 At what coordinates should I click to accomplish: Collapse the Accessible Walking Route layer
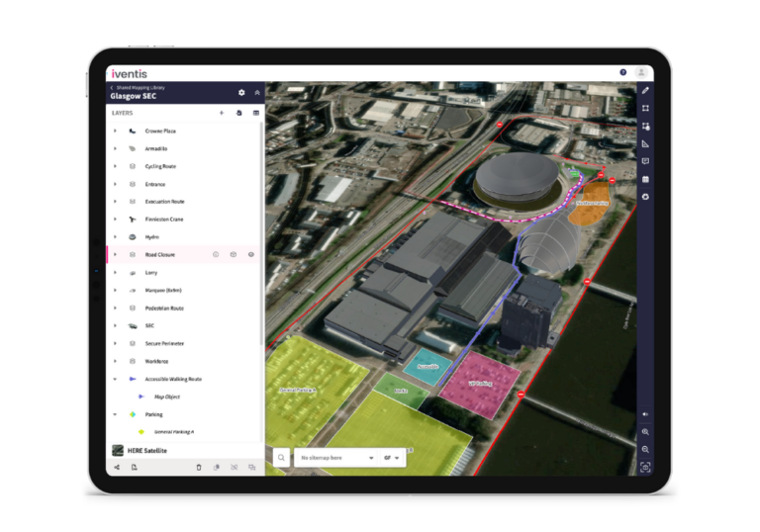pos(115,379)
